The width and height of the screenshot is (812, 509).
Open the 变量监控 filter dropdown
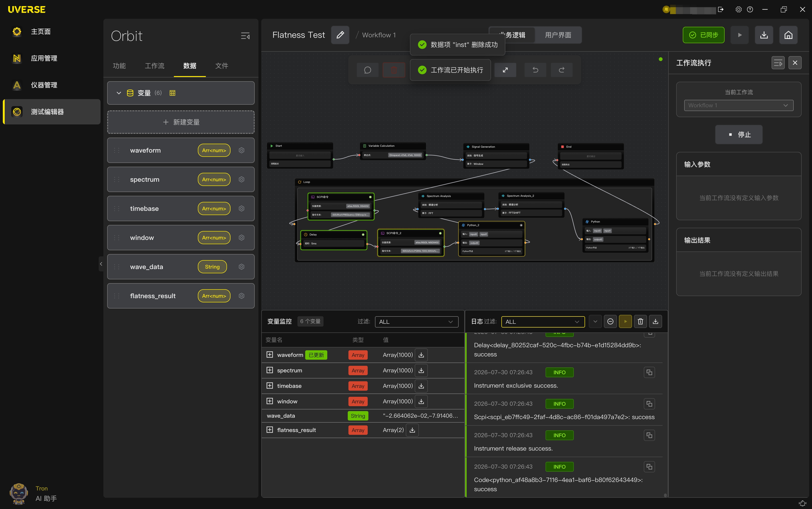417,322
